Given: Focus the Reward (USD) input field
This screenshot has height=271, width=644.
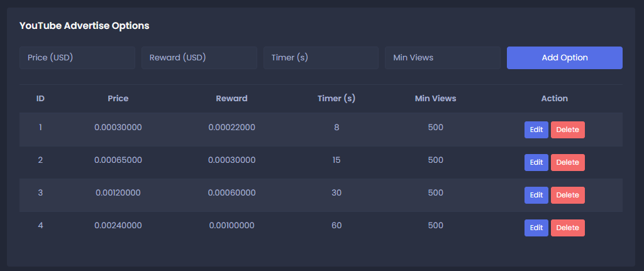Looking at the screenshot, I should (x=199, y=58).
